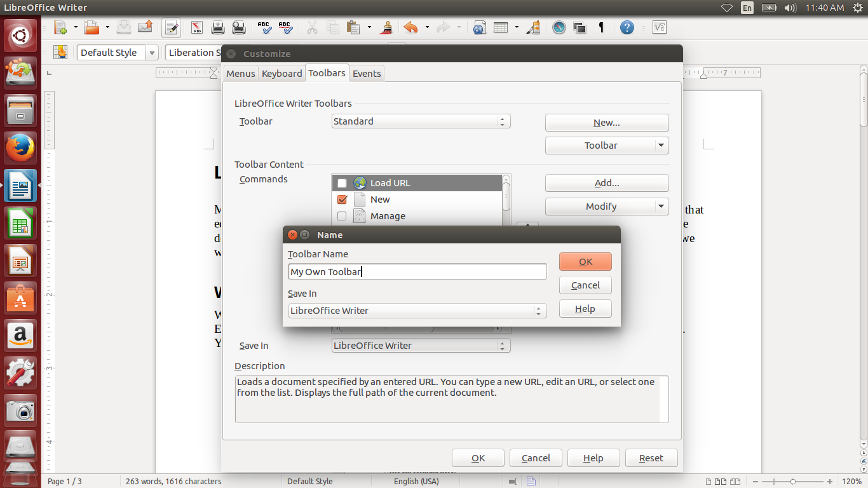Viewport: 868px width, 488px height.
Task: Uncheck the New command checkbox
Action: tap(342, 200)
